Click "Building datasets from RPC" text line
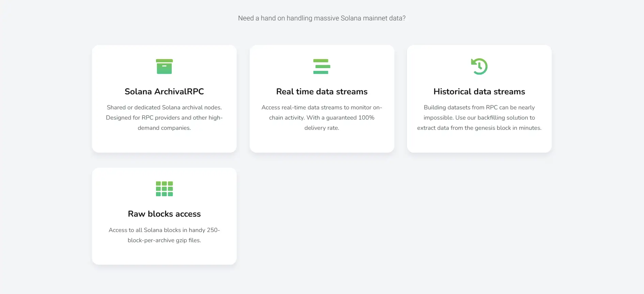 [x=479, y=108]
